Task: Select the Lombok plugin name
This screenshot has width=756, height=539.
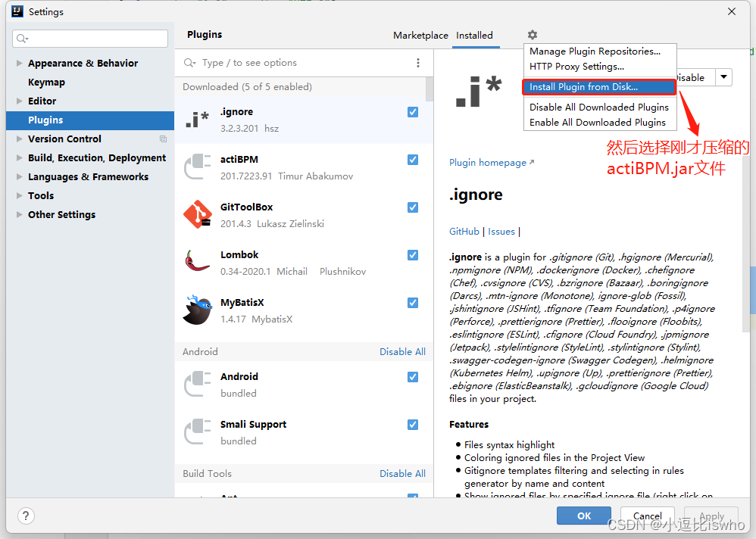Action: [x=239, y=254]
